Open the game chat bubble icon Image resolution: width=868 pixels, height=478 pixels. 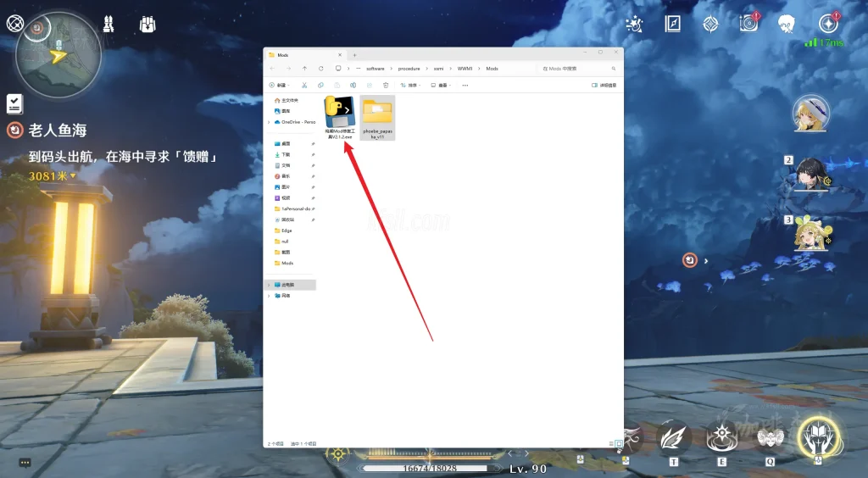(x=25, y=463)
